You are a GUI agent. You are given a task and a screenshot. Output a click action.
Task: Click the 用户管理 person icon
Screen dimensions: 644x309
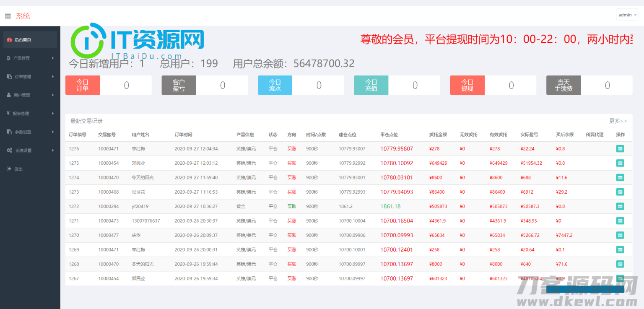pyautogui.click(x=9, y=95)
